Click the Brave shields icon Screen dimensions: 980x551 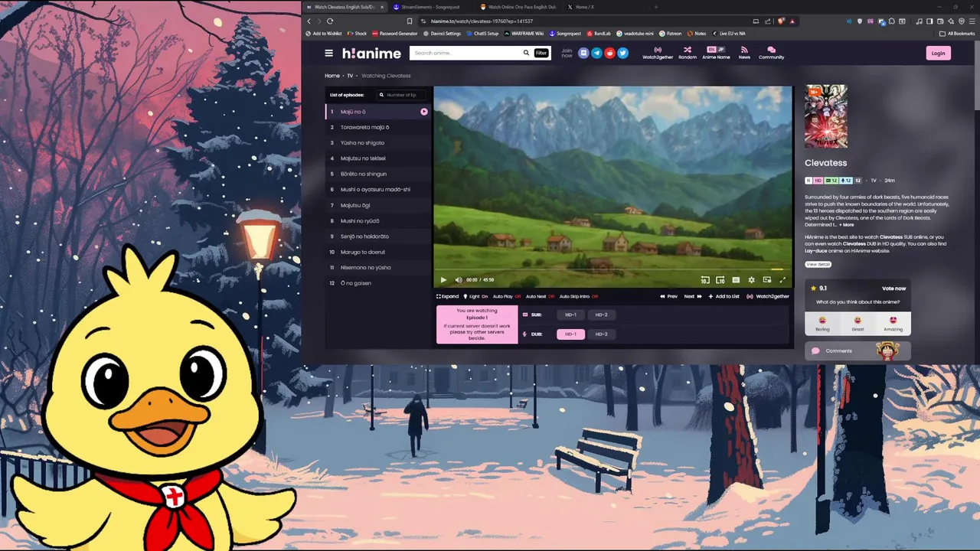coord(781,21)
